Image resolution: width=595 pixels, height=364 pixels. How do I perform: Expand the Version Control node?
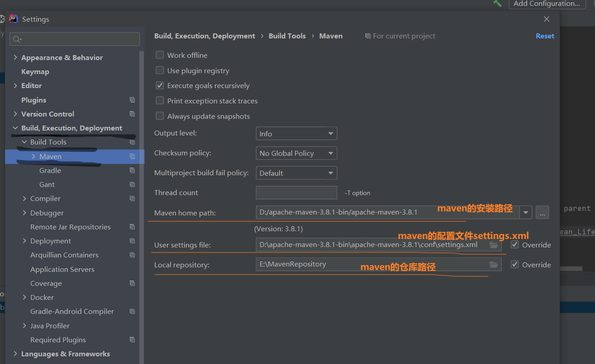point(16,114)
